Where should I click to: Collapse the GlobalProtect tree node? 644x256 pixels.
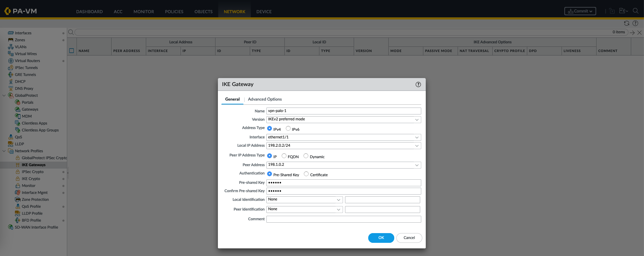click(x=4, y=95)
